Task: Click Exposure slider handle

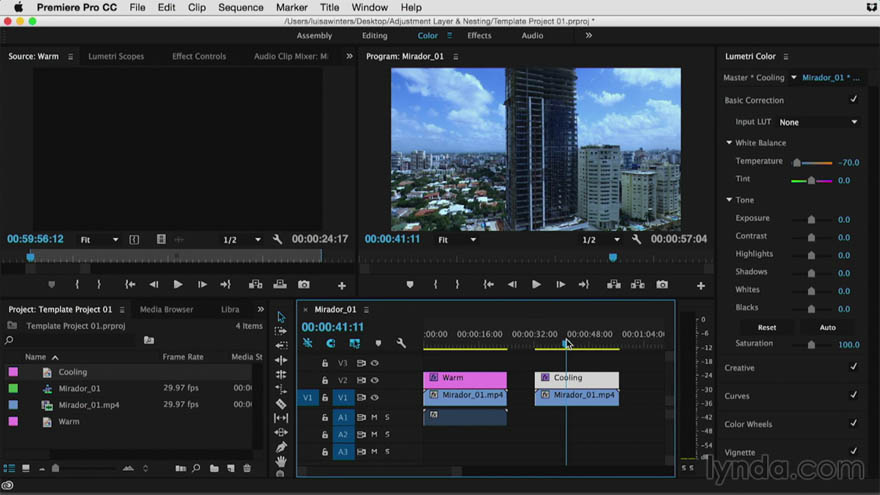Action: 811,219
